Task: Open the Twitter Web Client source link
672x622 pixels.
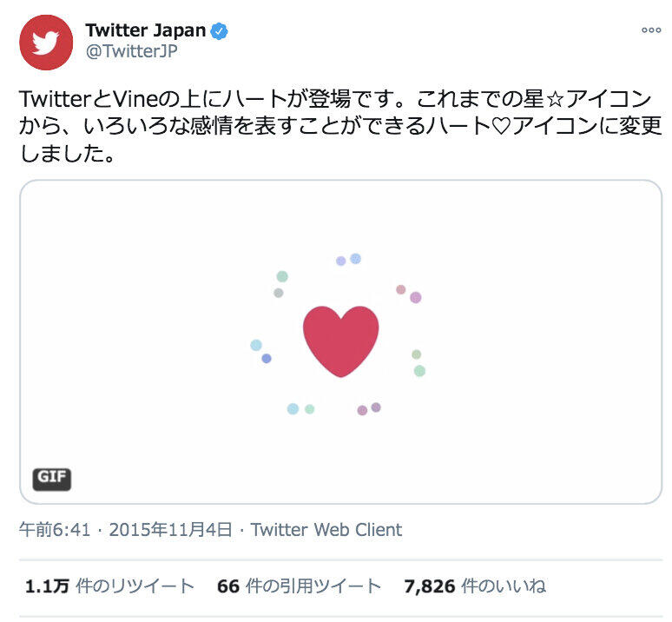Action: click(326, 529)
